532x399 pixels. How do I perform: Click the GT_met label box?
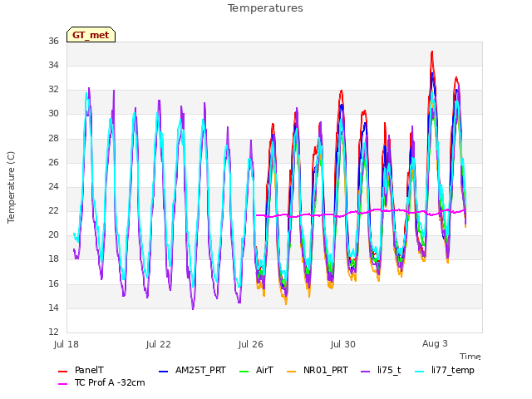tap(91, 35)
